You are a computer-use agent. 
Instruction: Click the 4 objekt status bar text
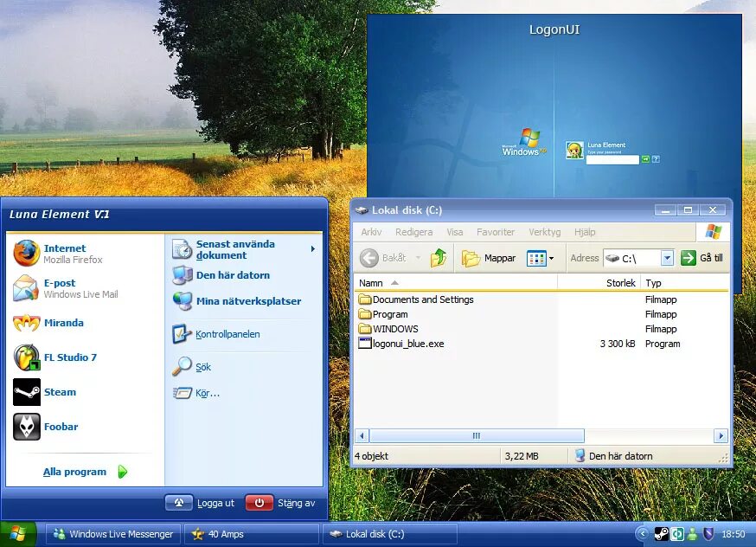click(x=371, y=456)
